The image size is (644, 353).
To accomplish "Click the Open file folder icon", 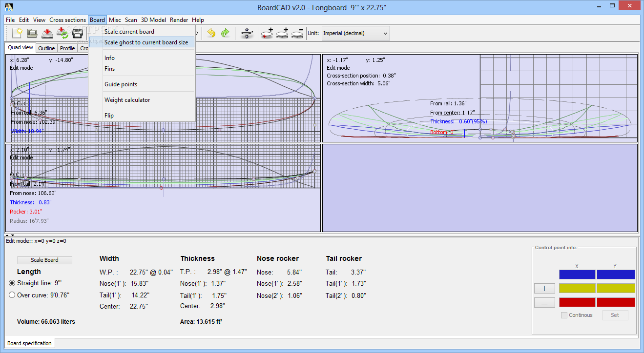I will tap(32, 33).
